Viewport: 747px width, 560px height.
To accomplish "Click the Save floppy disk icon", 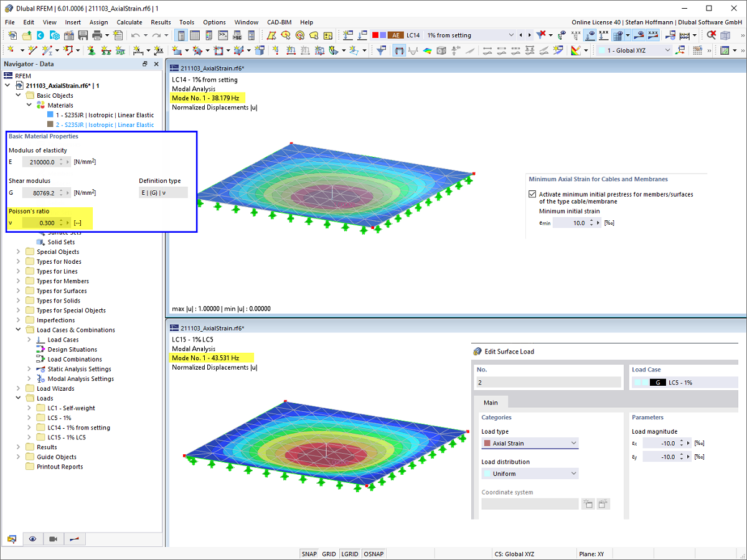I will tap(83, 35).
